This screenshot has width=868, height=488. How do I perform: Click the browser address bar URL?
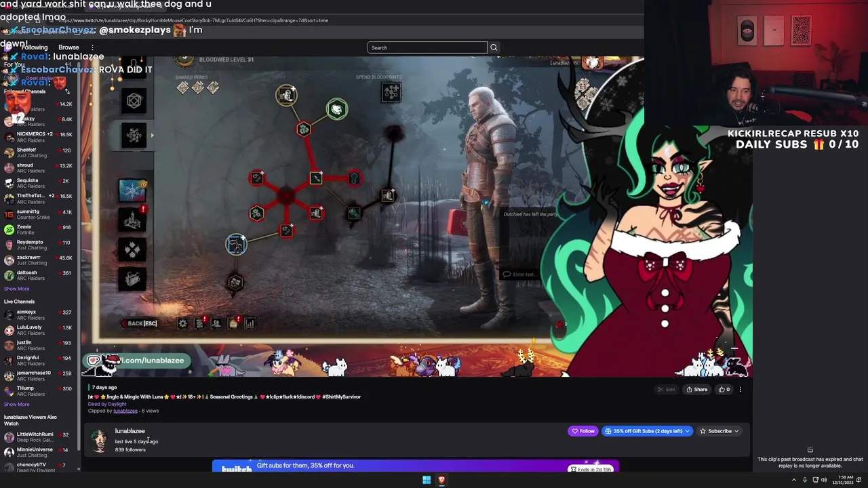[193, 20]
